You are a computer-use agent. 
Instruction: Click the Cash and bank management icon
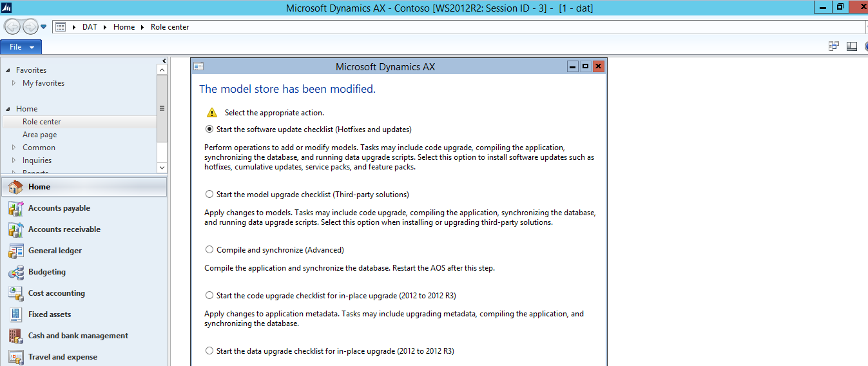(15, 336)
